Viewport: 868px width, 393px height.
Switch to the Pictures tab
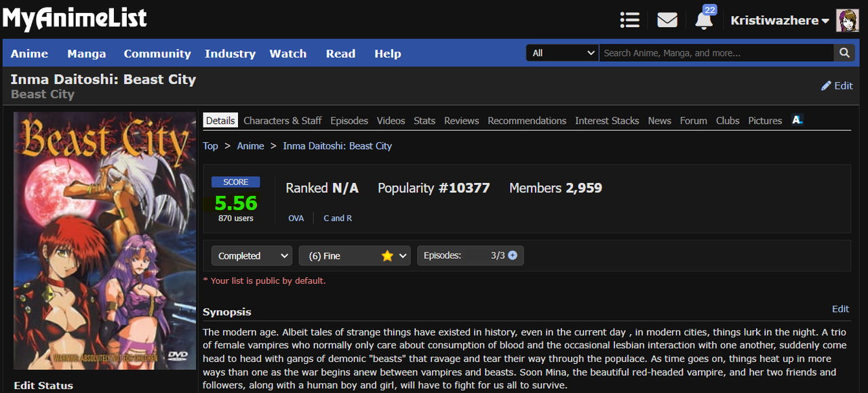coord(765,121)
